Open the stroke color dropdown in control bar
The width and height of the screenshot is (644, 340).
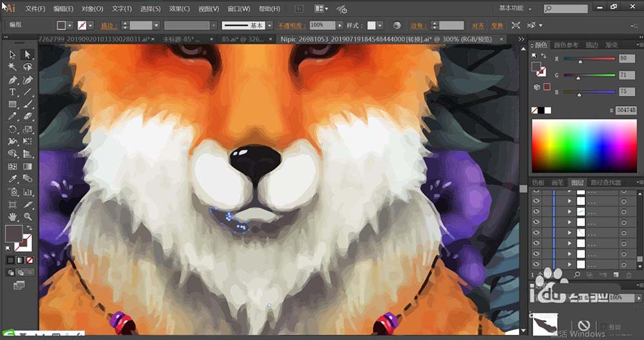pos(90,26)
